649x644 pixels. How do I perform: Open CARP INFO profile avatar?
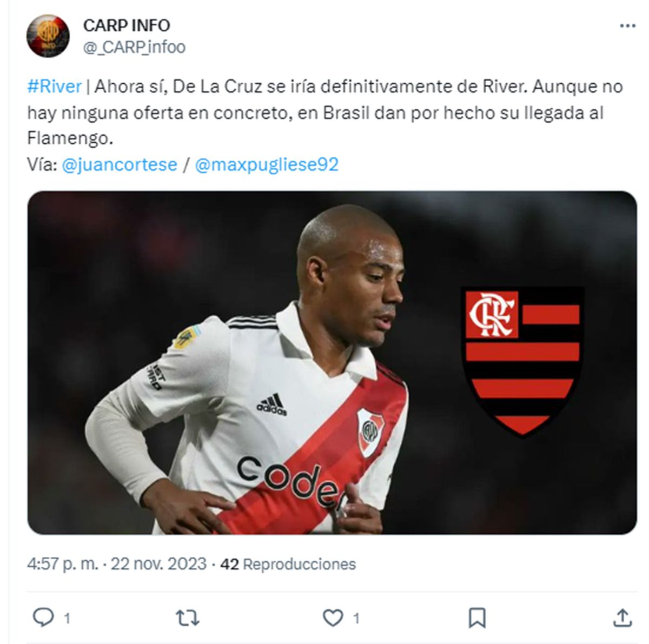48,36
